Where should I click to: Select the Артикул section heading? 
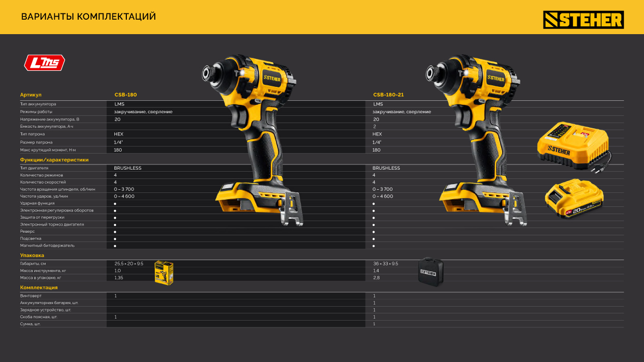click(x=31, y=95)
